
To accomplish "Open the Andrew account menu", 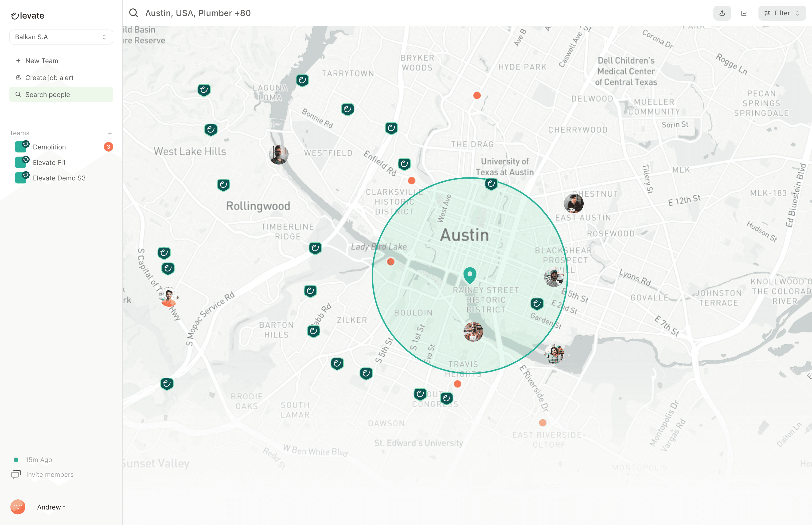I will [x=51, y=507].
